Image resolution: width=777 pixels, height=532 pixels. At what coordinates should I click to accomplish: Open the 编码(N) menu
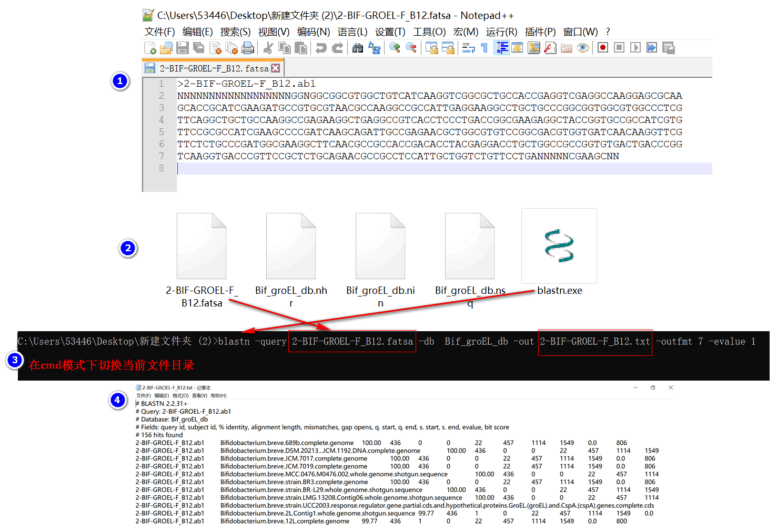(314, 32)
